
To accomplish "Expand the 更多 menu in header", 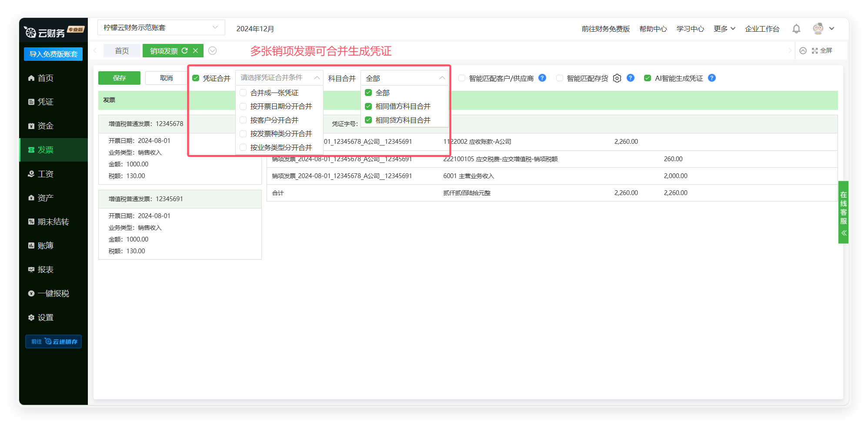I will click(x=724, y=29).
